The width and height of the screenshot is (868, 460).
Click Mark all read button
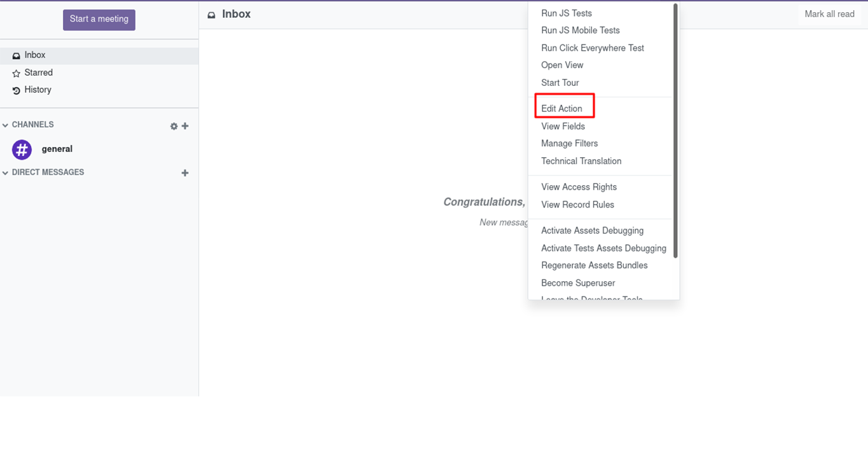point(829,14)
